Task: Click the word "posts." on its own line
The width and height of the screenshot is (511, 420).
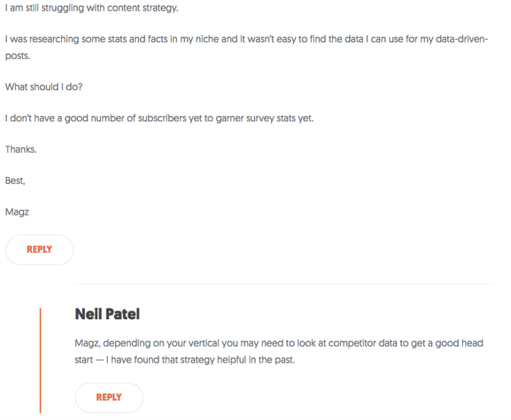Action: point(18,55)
